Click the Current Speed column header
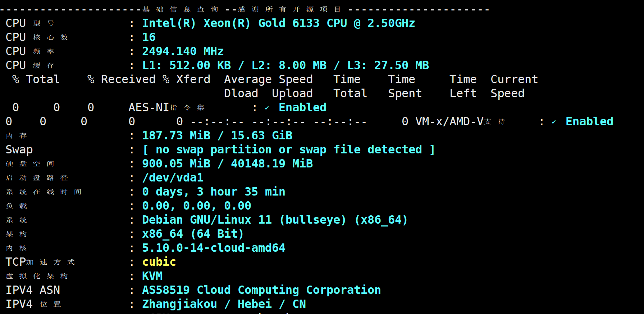The width and height of the screenshot is (644, 314). click(x=514, y=86)
